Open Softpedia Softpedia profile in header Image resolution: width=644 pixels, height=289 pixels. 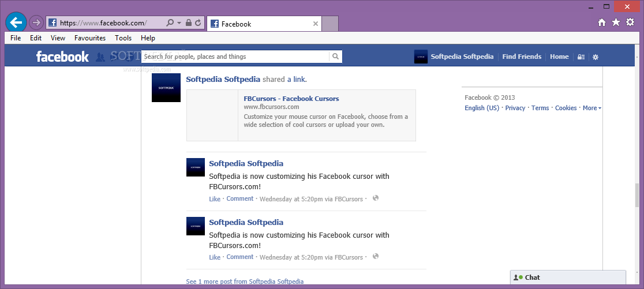pyautogui.click(x=462, y=57)
